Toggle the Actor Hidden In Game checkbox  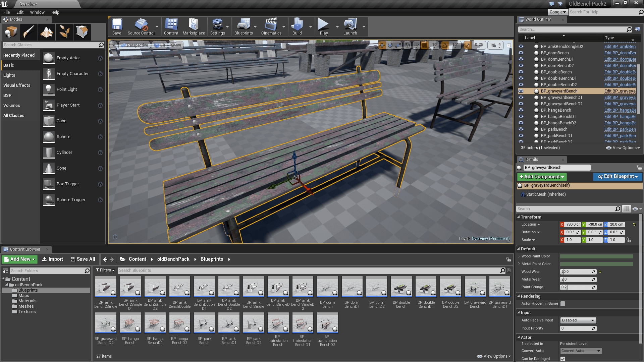coord(563,304)
